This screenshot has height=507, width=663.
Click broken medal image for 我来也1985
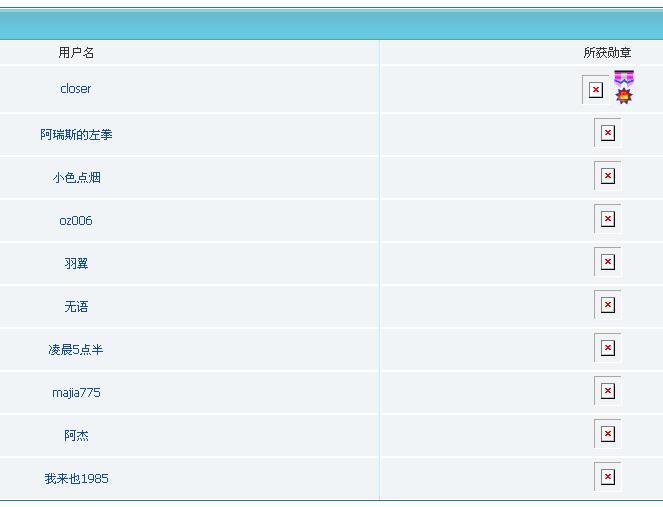tap(608, 477)
